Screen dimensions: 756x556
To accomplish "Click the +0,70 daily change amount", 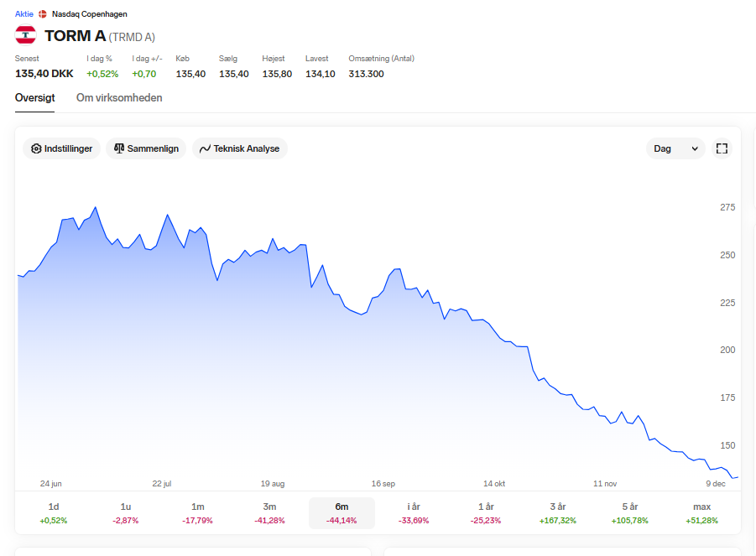I will [144, 74].
